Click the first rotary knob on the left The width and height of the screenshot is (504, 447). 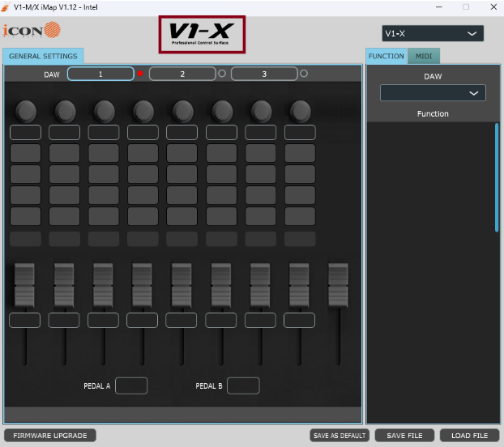pyautogui.click(x=26, y=112)
